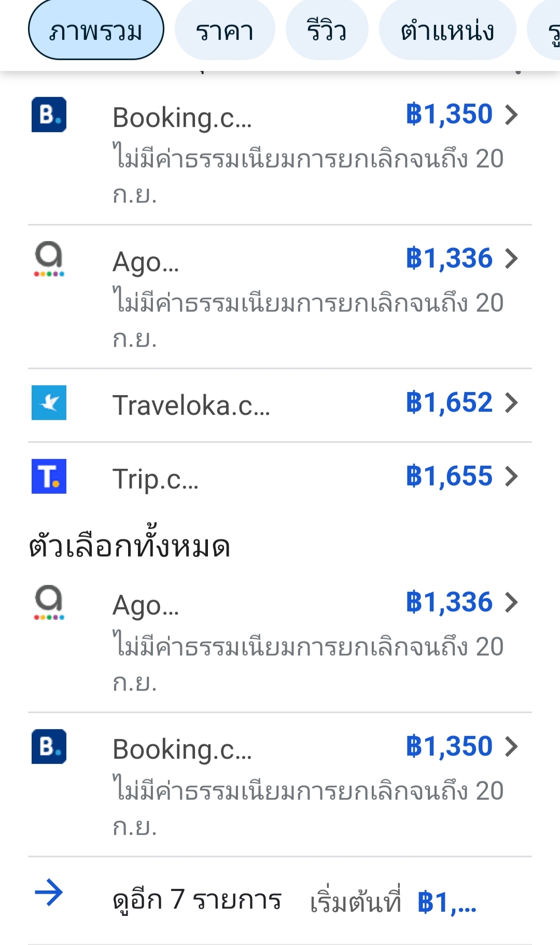Select the ภาพรวม tab
The height and width of the screenshot is (945, 560).
[x=96, y=31]
